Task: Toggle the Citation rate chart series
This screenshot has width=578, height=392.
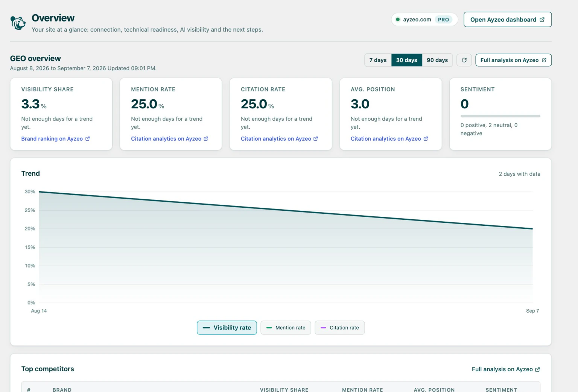Action: 340,328
